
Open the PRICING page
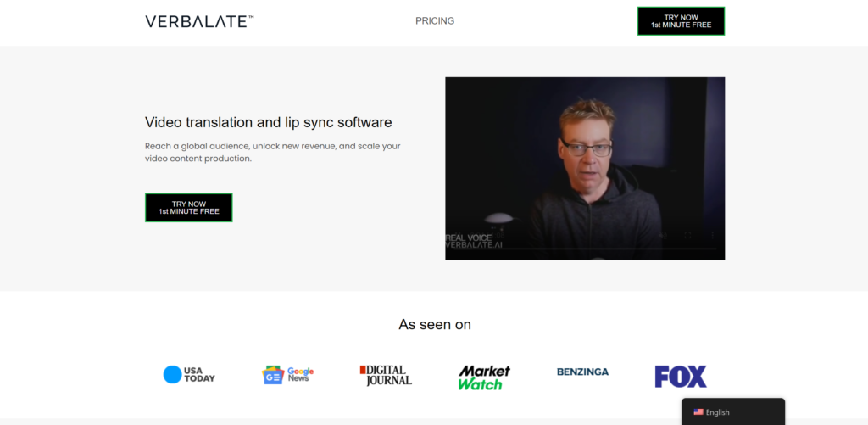click(435, 21)
